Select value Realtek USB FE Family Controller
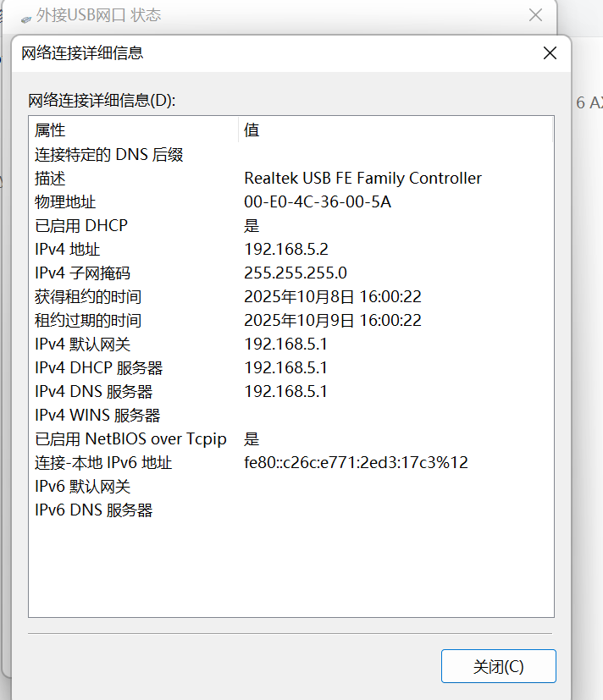This screenshot has height=700, width=603. pos(362,178)
